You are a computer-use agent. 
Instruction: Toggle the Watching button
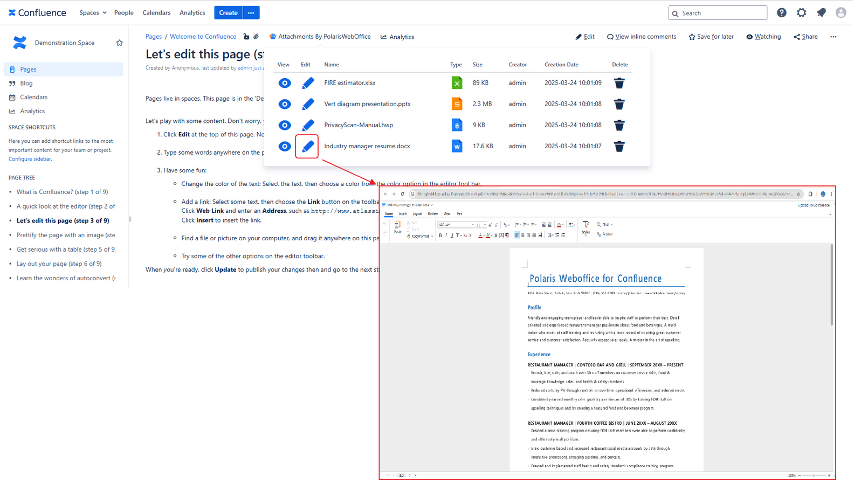point(763,37)
